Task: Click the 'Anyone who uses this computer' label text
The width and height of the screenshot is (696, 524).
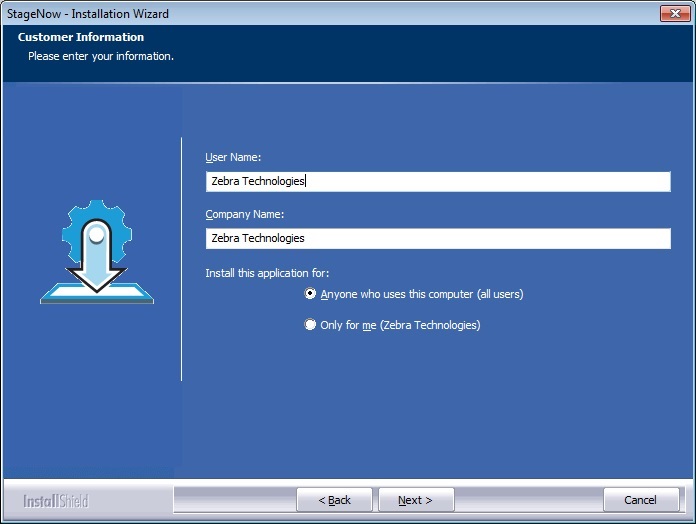Action: (421, 294)
